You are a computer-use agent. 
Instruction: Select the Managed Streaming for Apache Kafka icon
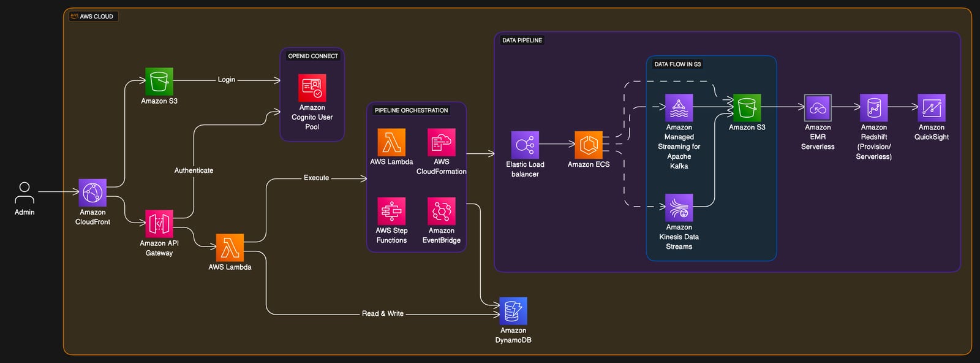pos(679,108)
